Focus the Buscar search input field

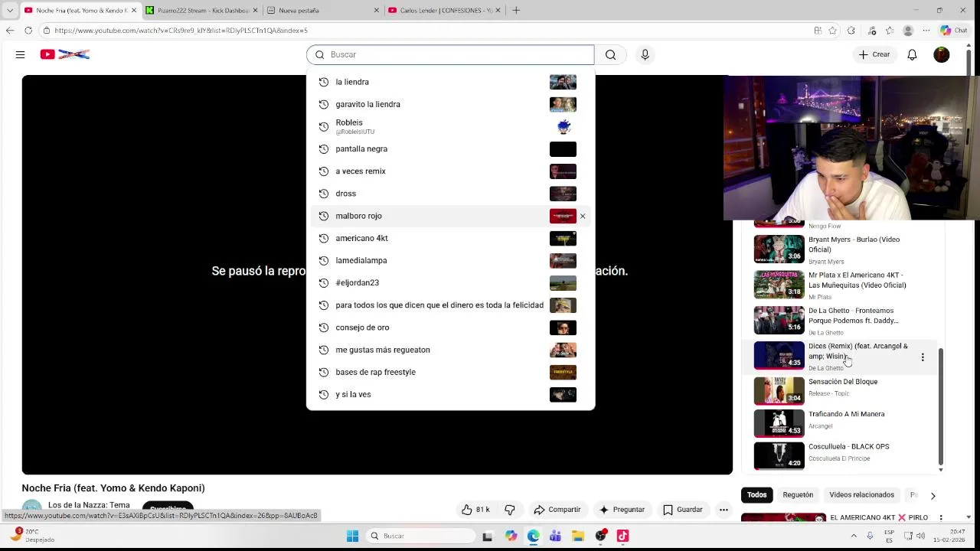tap(450, 54)
